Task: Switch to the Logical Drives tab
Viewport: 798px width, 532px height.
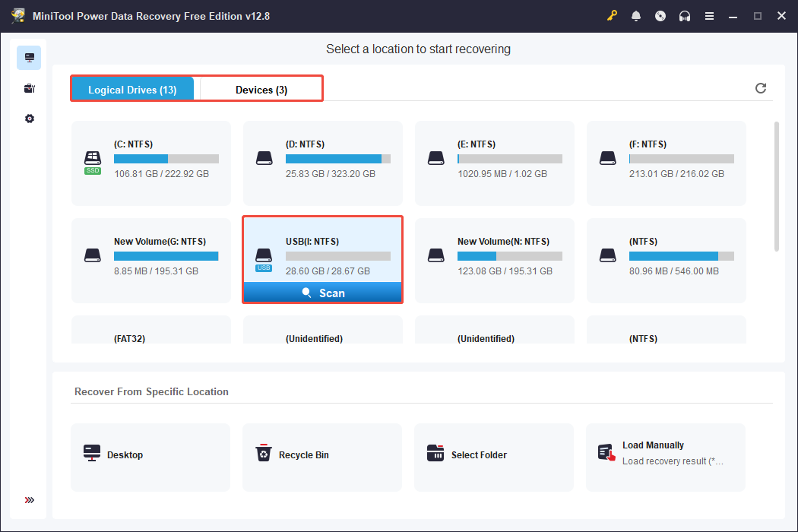Action: (132, 89)
